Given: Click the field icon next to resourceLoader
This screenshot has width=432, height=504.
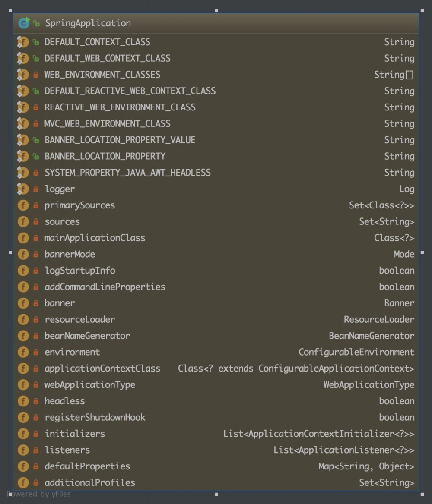Looking at the screenshot, I should pyautogui.click(x=23, y=319).
